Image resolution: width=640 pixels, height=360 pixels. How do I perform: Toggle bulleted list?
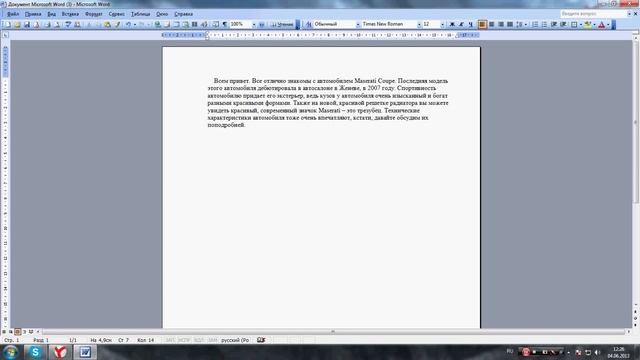pyautogui.click(x=544, y=24)
